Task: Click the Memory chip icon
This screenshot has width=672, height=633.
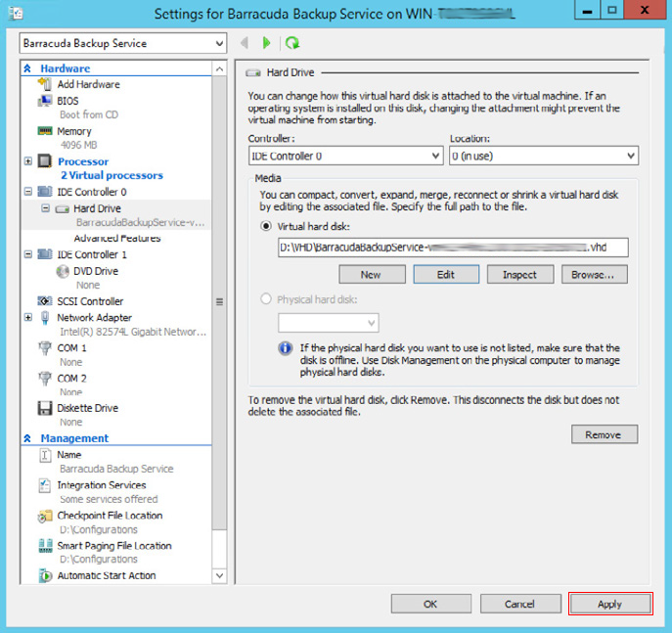Action: point(45,131)
